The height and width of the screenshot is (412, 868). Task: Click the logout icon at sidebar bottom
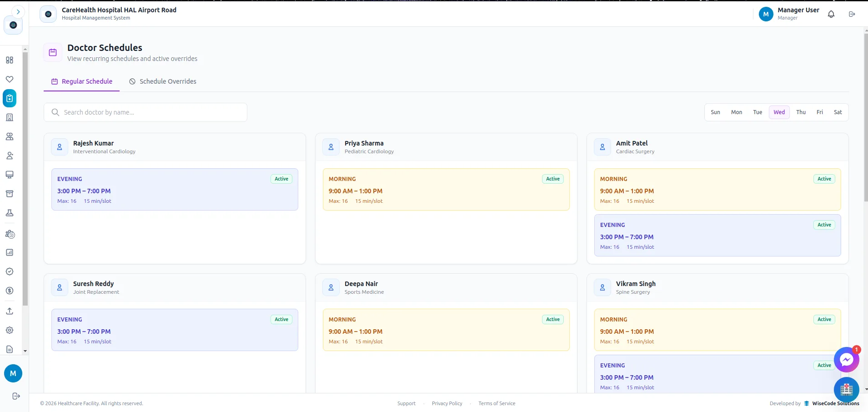[16, 396]
